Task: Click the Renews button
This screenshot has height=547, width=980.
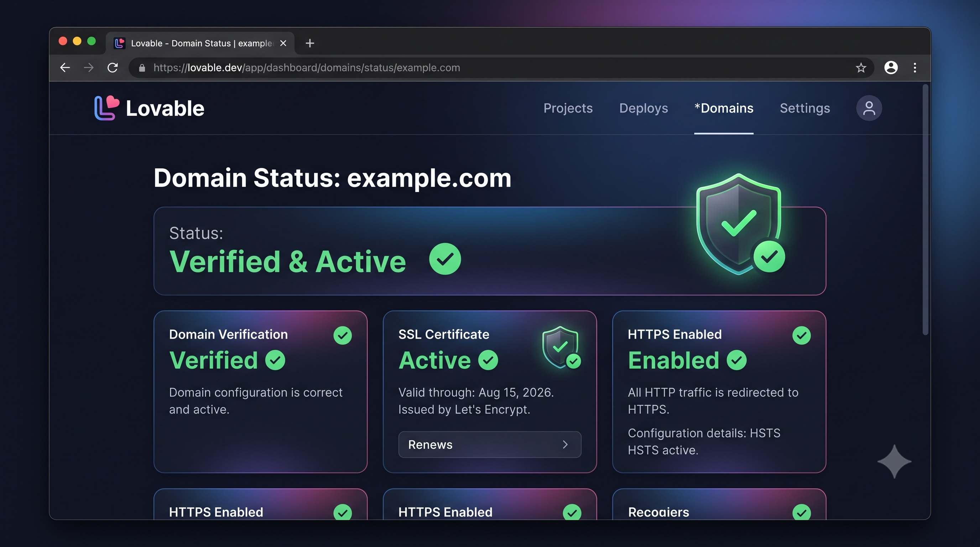Action: [490, 444]
